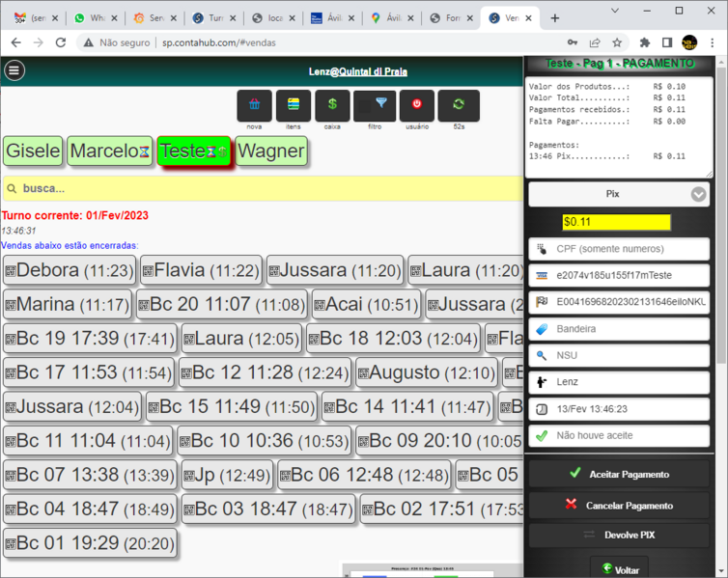Click Cancelar Pagamento button
This screenshot has width=728, height=578.
619,506
